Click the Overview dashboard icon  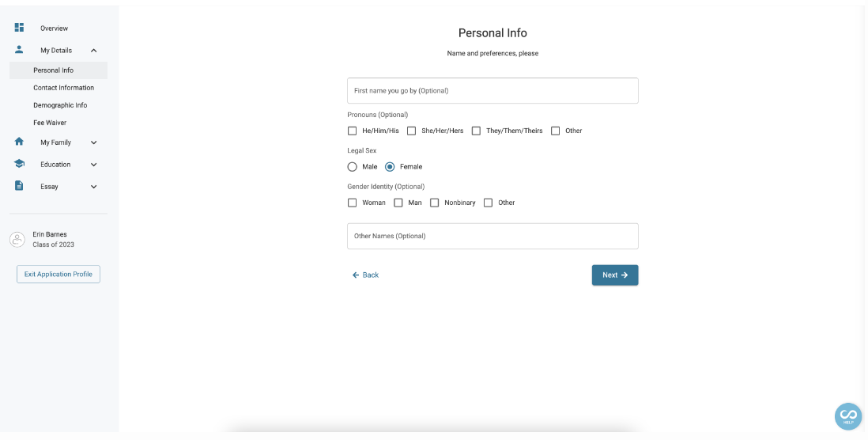click(x=20, y=27)
